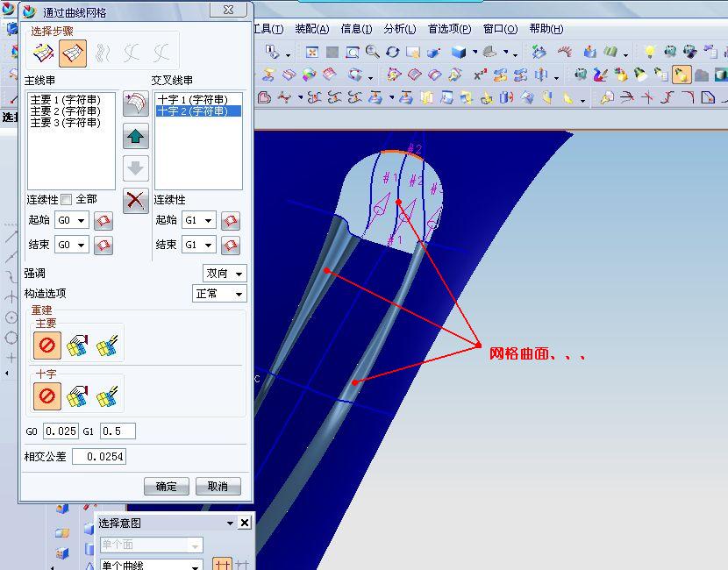Select advanced rebuild option under 主要

pyautogui.click(x=107, y=346)
